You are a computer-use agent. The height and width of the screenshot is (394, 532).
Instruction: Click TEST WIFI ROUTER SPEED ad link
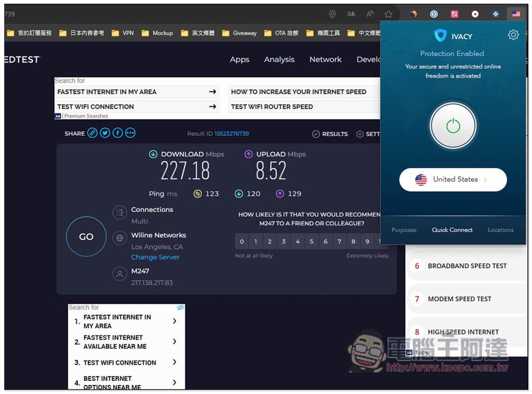(x=304, y=106)
